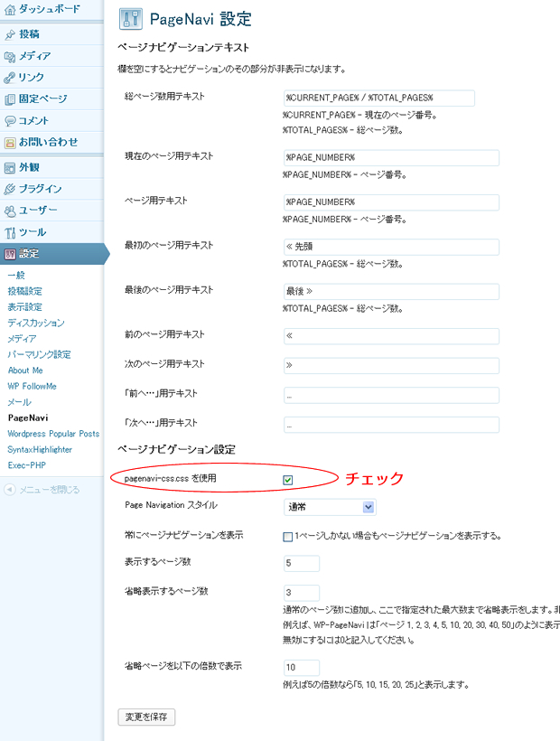Click the 変更を保存 save button
560x741 pixels.
[x=146, y=717]
